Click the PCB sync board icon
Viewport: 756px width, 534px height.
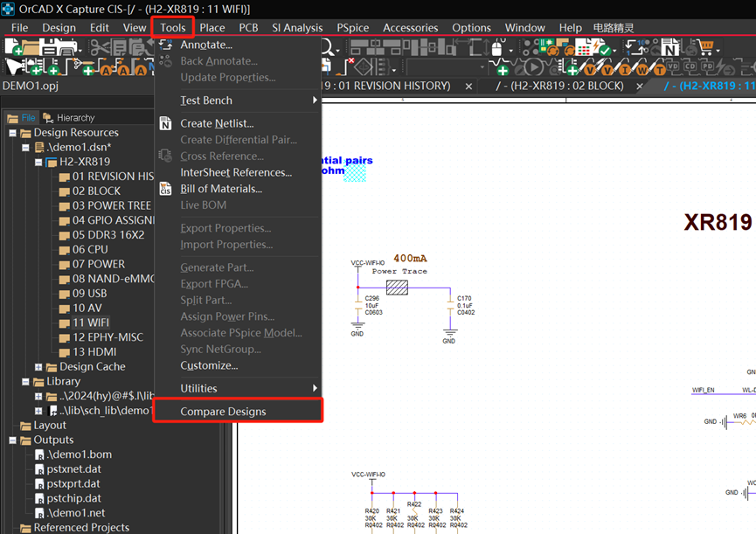548,48
